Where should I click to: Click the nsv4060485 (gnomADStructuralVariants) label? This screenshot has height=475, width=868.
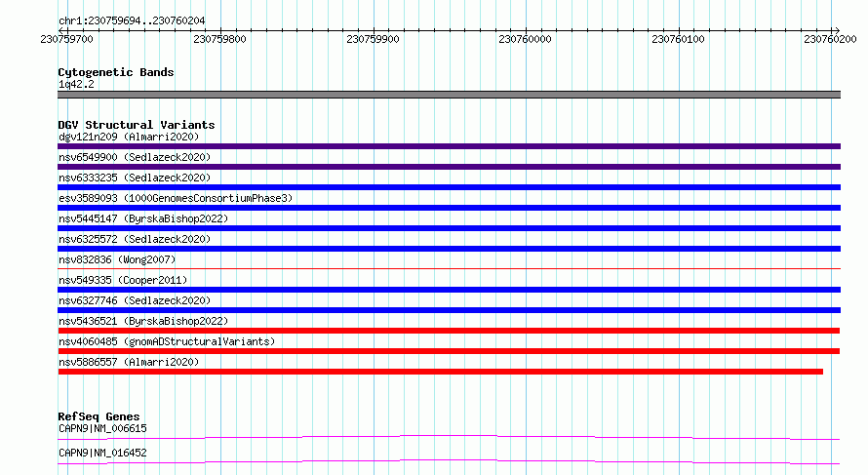point(167,341)
